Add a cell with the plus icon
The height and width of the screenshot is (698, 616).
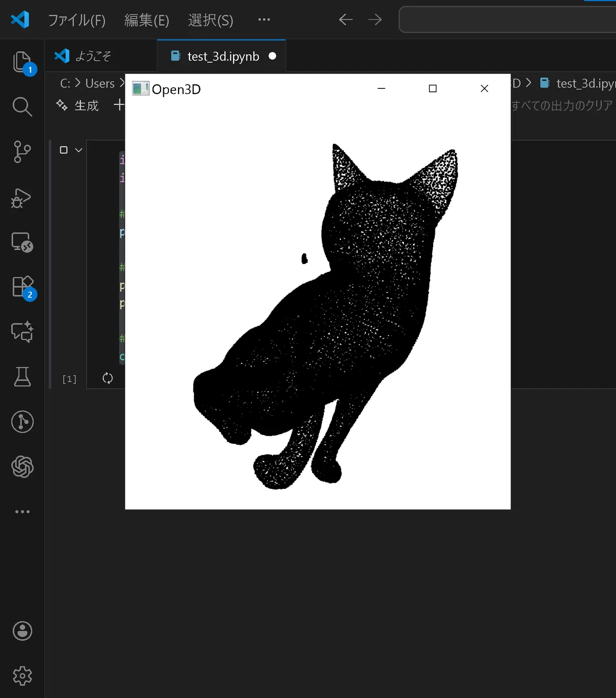tap(119, 105)
